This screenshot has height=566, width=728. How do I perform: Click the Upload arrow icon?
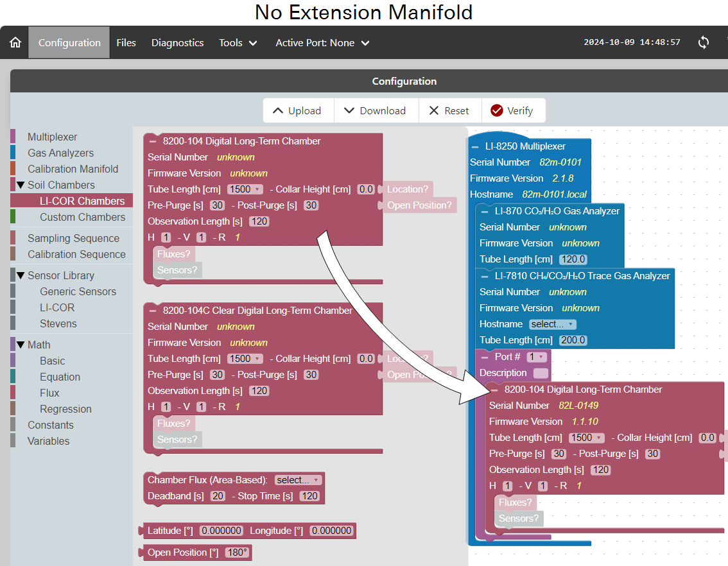[277, 110]
